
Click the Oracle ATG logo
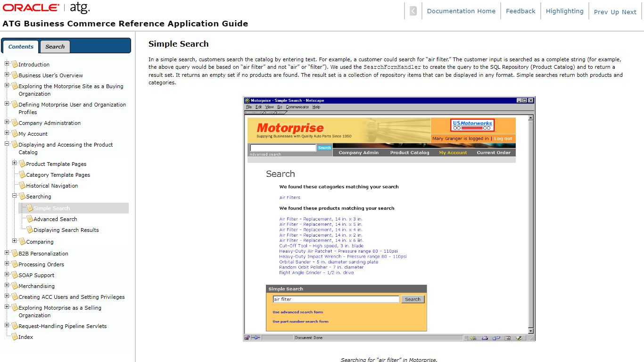coord(46,8)
